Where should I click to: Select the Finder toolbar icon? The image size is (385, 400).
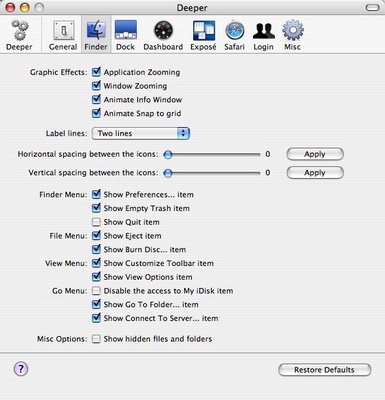tap(96, 35)
